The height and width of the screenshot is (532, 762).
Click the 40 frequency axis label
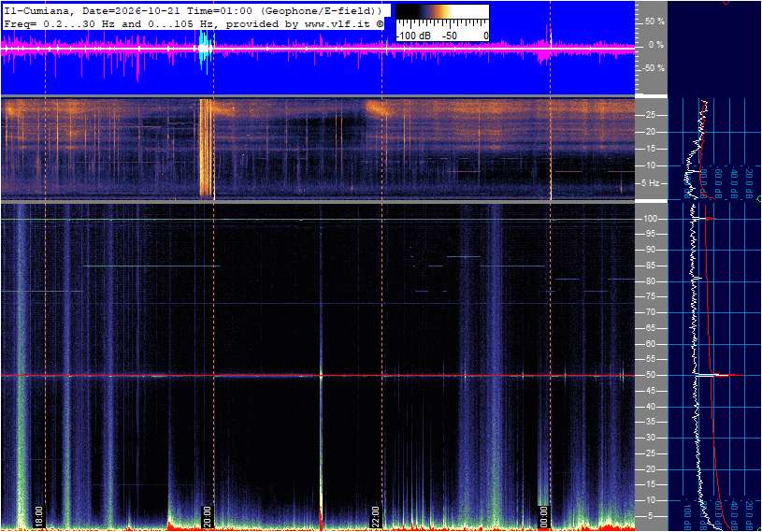pyautogui.click(x=650, y=407)
